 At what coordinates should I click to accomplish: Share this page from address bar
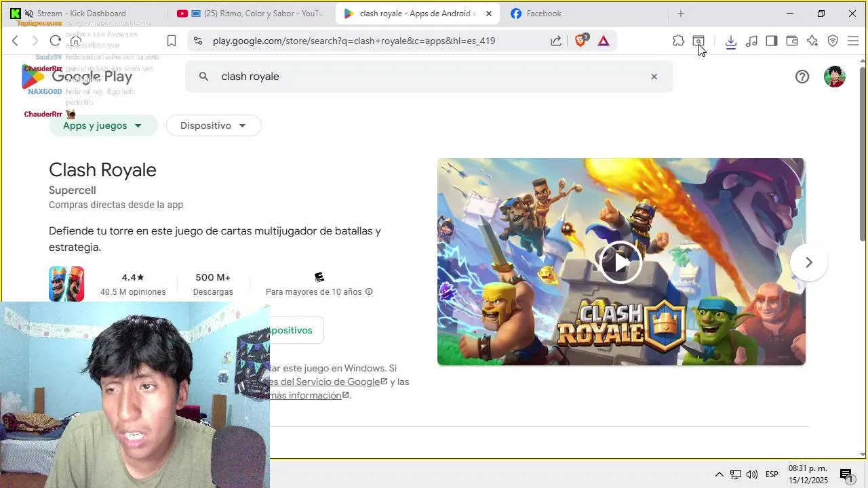click(556, 41)
